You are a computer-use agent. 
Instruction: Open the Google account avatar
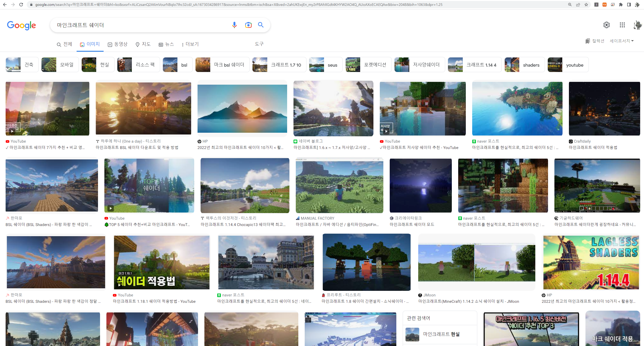point(638,25)
